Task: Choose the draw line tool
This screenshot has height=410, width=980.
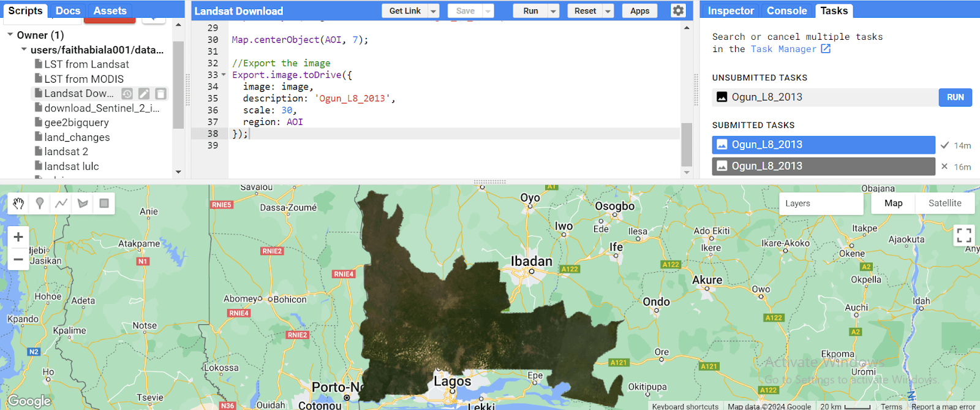Action: point(61,203)
